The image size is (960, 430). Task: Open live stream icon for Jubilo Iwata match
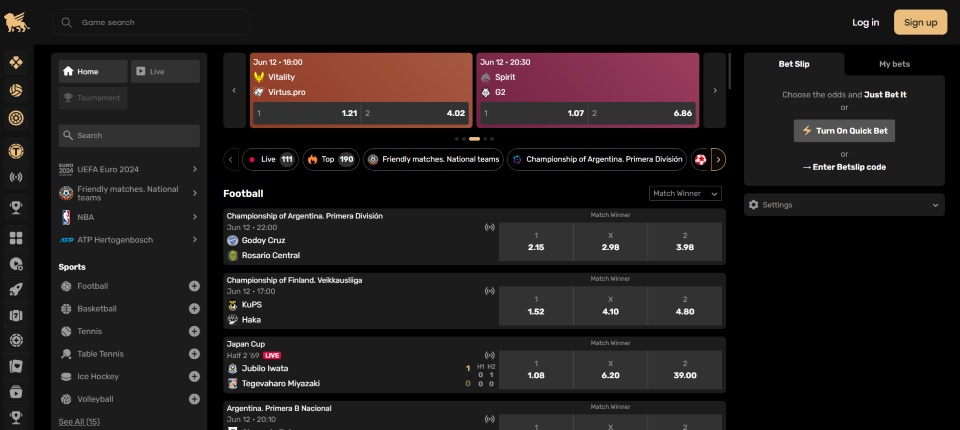coord(489,355)
